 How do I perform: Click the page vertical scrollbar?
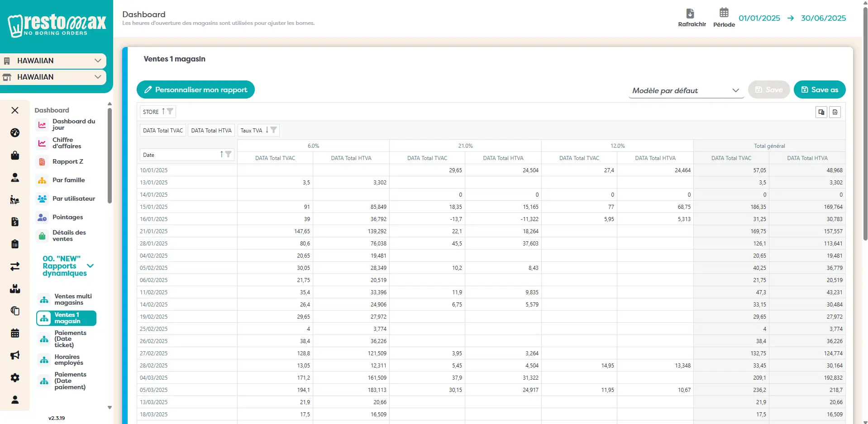[x=865, y=124]
